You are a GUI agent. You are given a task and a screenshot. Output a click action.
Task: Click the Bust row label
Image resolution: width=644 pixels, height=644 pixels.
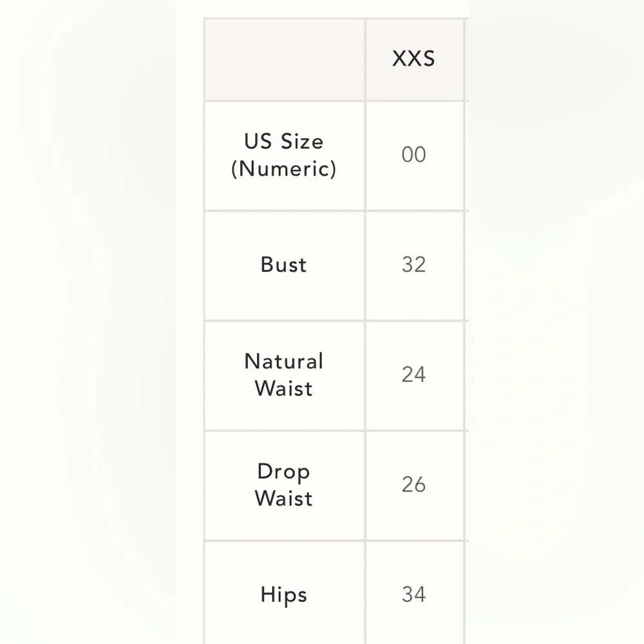pyautogui.click(x=284, y=265)
